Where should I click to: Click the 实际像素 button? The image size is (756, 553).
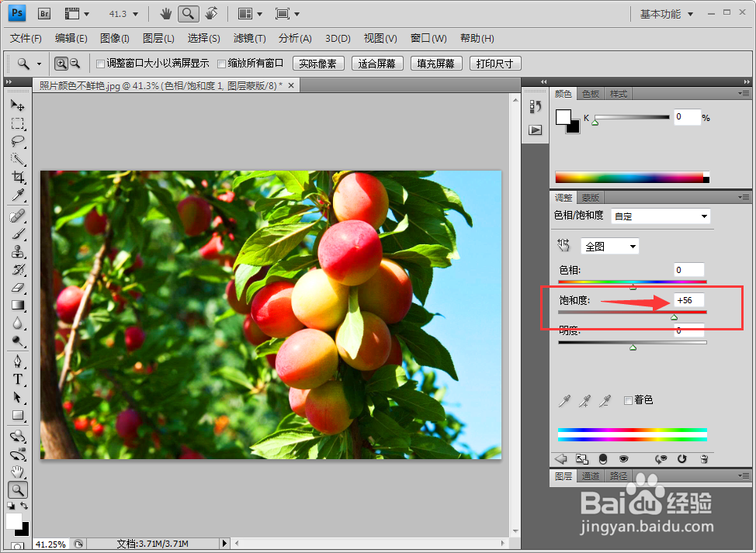[318, 64]
